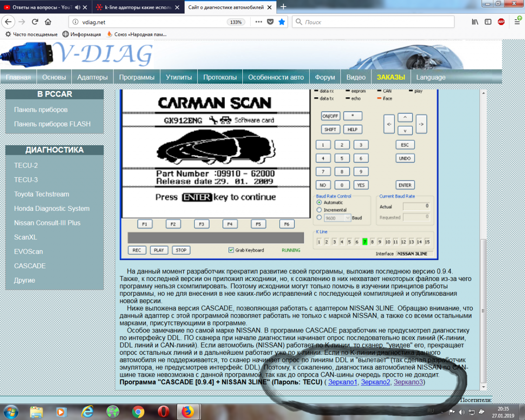Viewport: 525px width, 420px height.
Task: Toggle the bookmark star for this page
Action: point(282,22)
